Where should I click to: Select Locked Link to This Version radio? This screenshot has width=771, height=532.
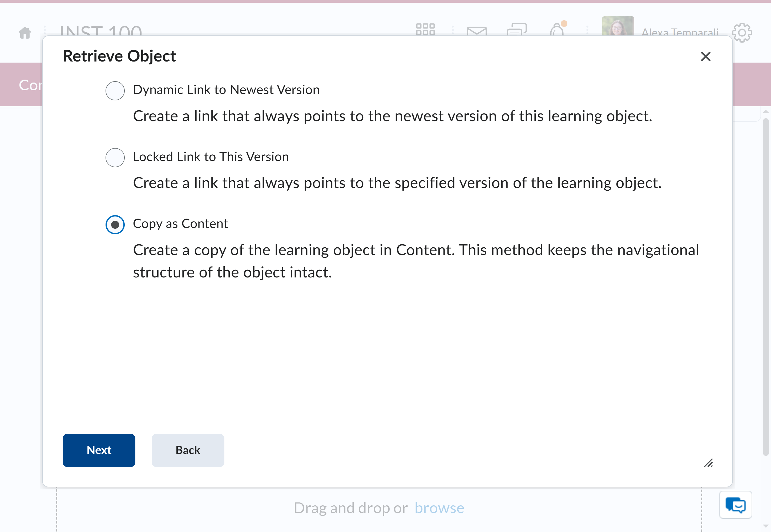[115, 157]
